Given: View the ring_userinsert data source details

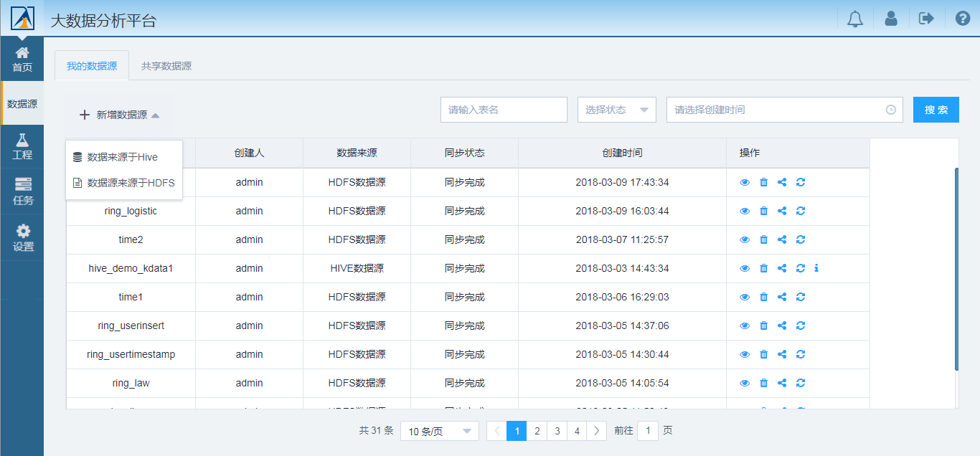Looking at the screenshot, I should (745, 326).
